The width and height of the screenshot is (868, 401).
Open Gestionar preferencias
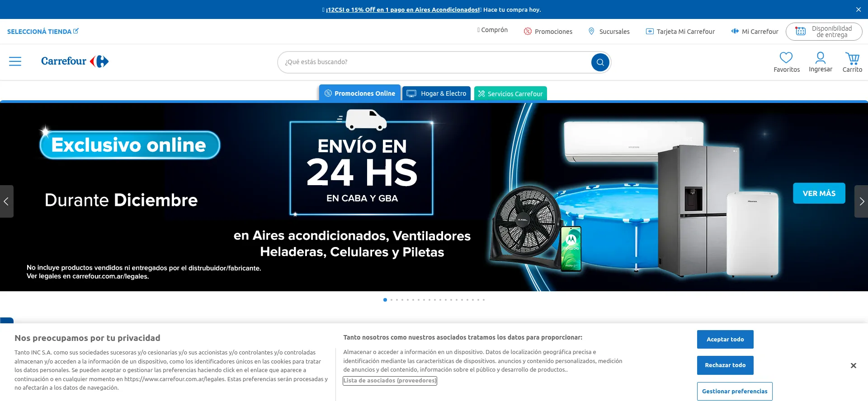[735, 392]
